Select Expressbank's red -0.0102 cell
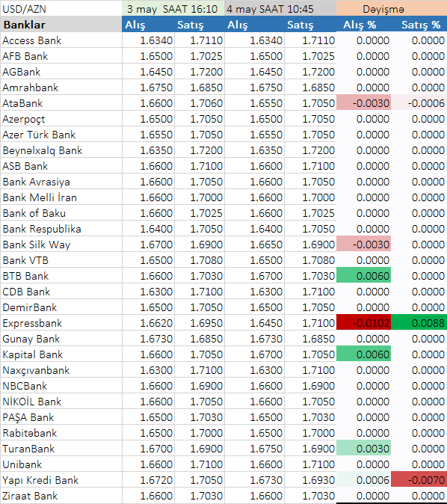447x504 pixels. (x=364, y=323)
